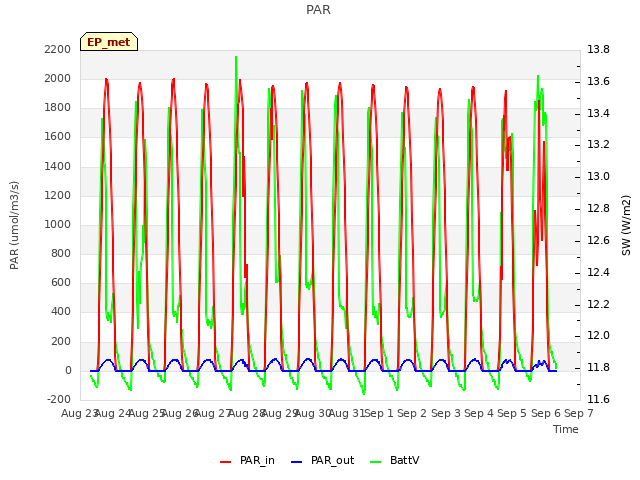Click the 800 left axis tick
The height and width of the screenshot is (480, 640).
(61, 253)
